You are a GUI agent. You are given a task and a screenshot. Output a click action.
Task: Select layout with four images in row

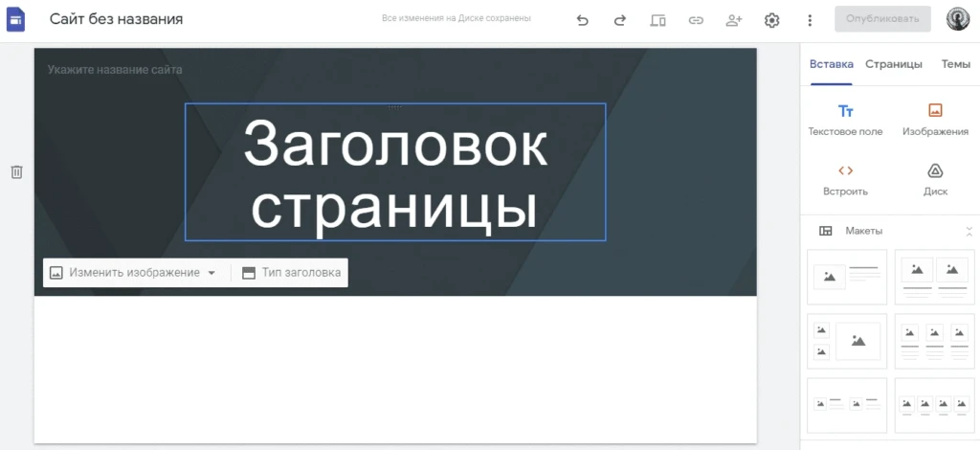point(935,405)
